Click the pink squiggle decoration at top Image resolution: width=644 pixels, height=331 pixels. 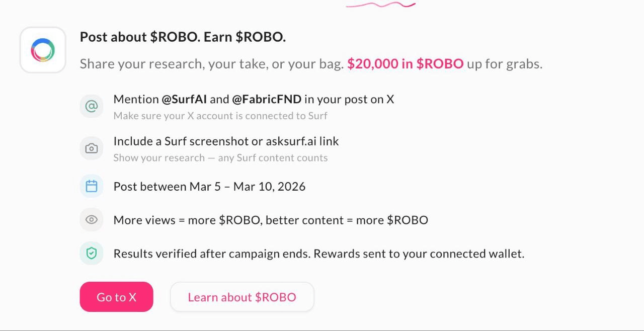[380, 5]
